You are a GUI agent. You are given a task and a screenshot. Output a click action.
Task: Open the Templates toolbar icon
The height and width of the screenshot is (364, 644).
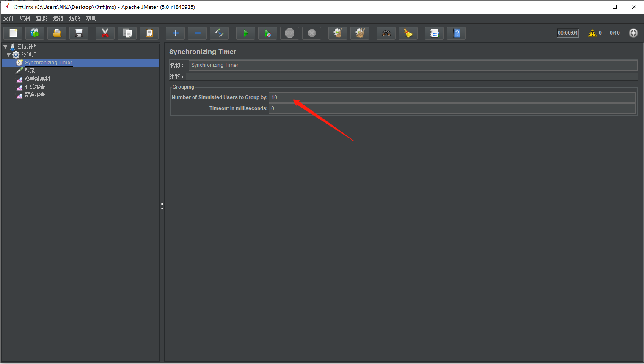pyautogui.click(x=35, y=33)
